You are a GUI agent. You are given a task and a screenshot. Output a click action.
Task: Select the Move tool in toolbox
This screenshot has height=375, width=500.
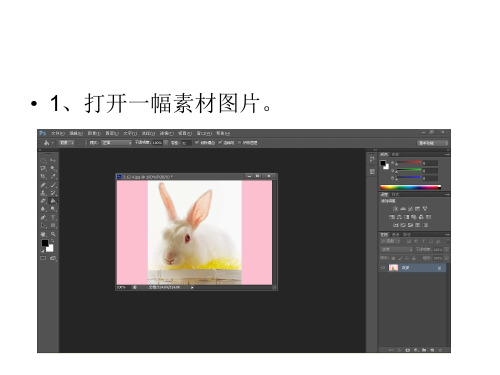(53, 160)
